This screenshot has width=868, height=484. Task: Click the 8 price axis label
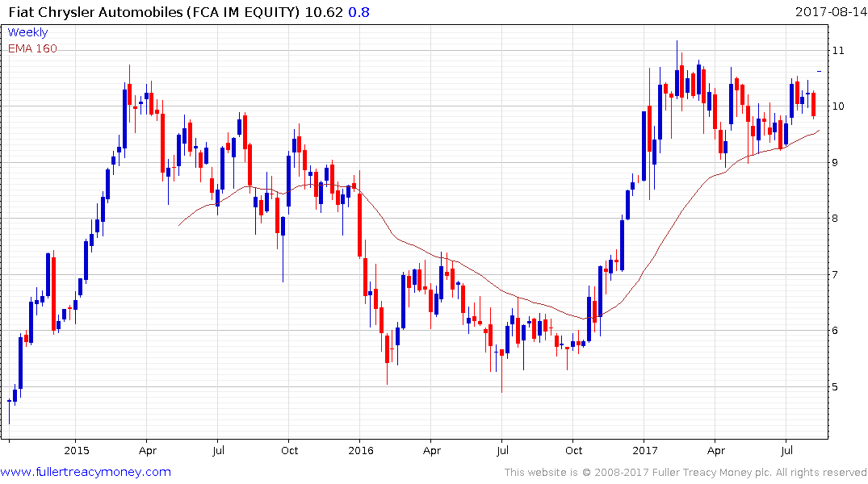pyautogui.click(x=836, y=219)
